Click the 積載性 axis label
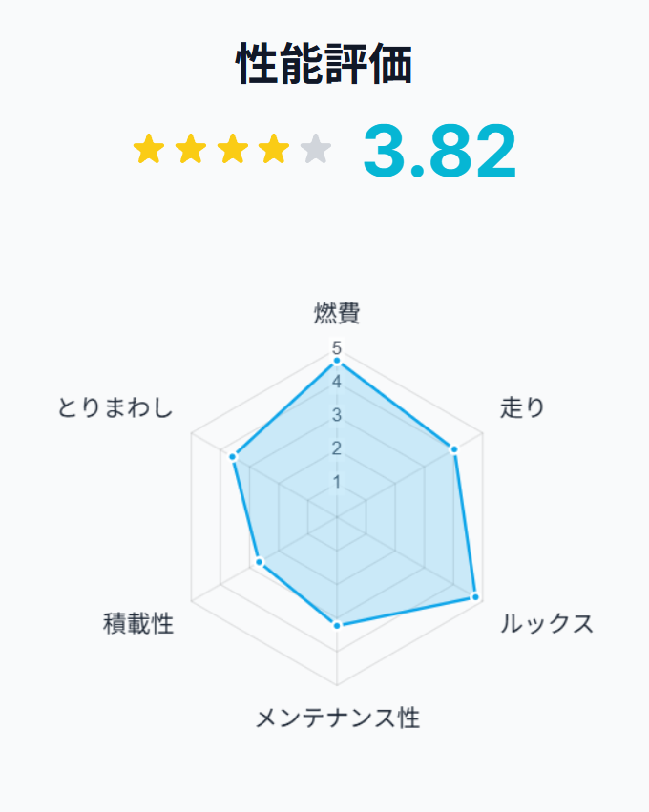 (x=138, y=623)
